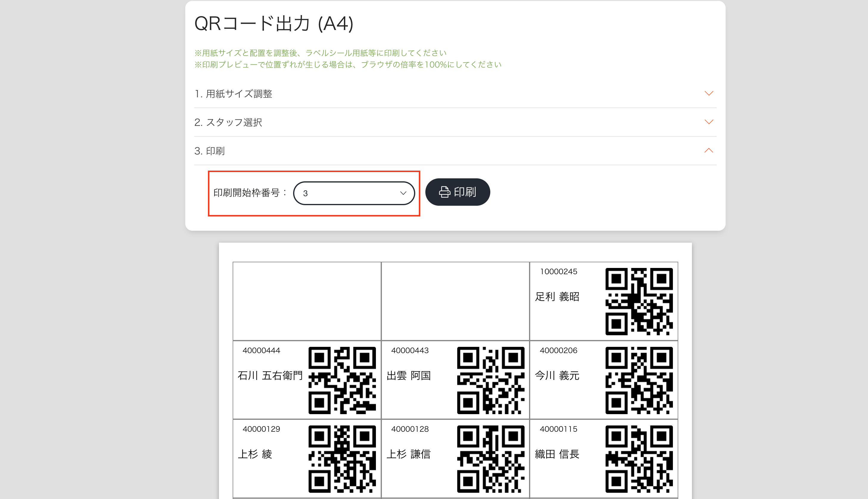
Task: Click the name 織田 信長
Action: 557,454
